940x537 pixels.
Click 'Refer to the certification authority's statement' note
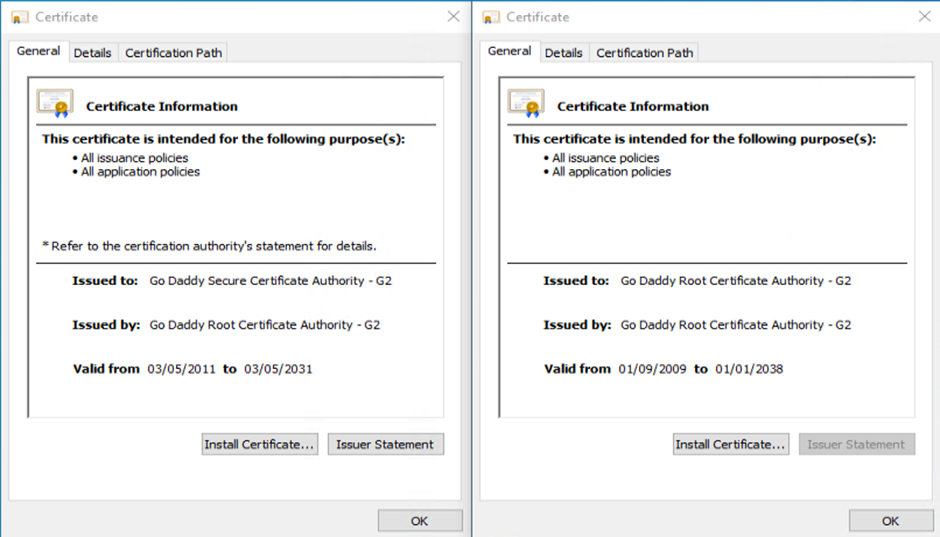[x=209, y=246]
